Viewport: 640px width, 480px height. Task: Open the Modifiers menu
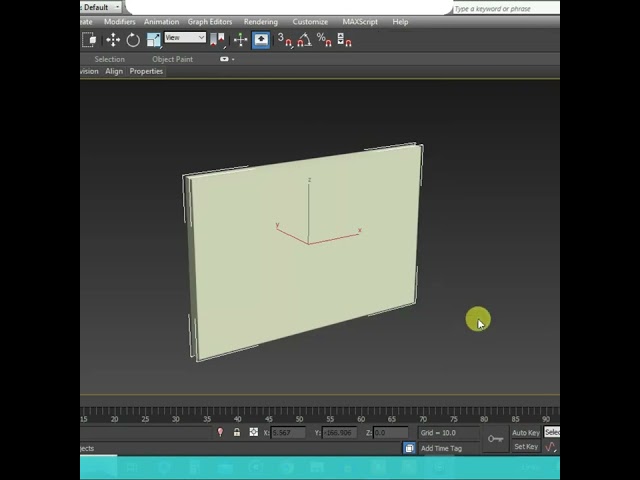(120, 22)
